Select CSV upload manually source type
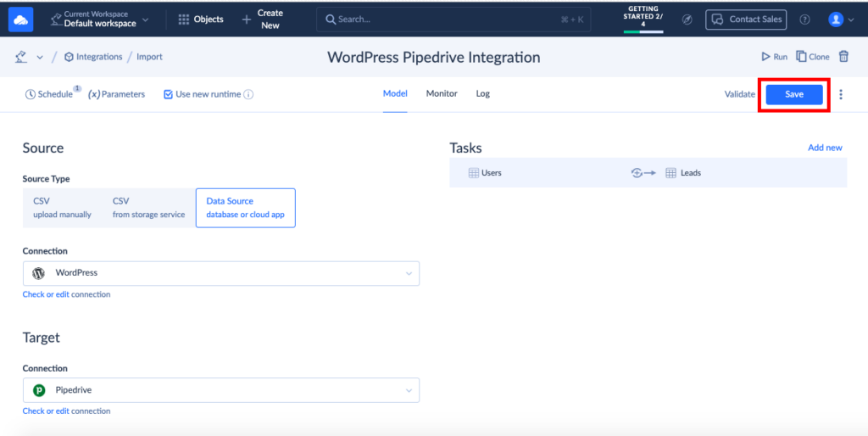This screenshot has height=436, width=868. point(62,208)
